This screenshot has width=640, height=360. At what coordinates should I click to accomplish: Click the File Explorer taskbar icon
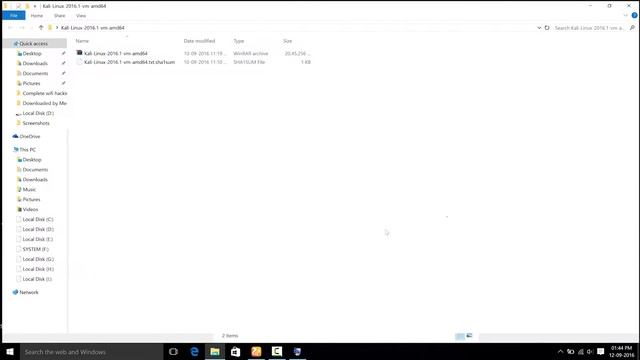(x=215, y=351)
